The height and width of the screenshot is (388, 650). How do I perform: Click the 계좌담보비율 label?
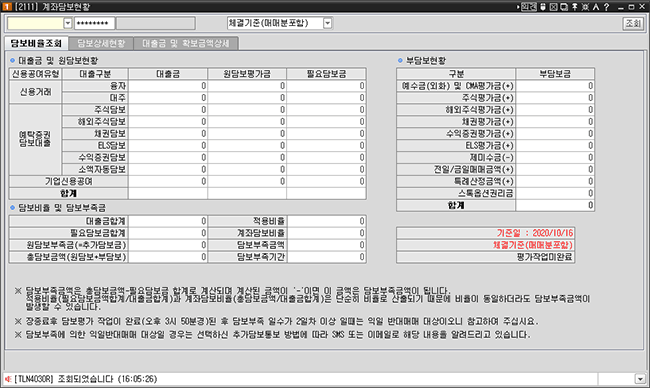[247, 233]
